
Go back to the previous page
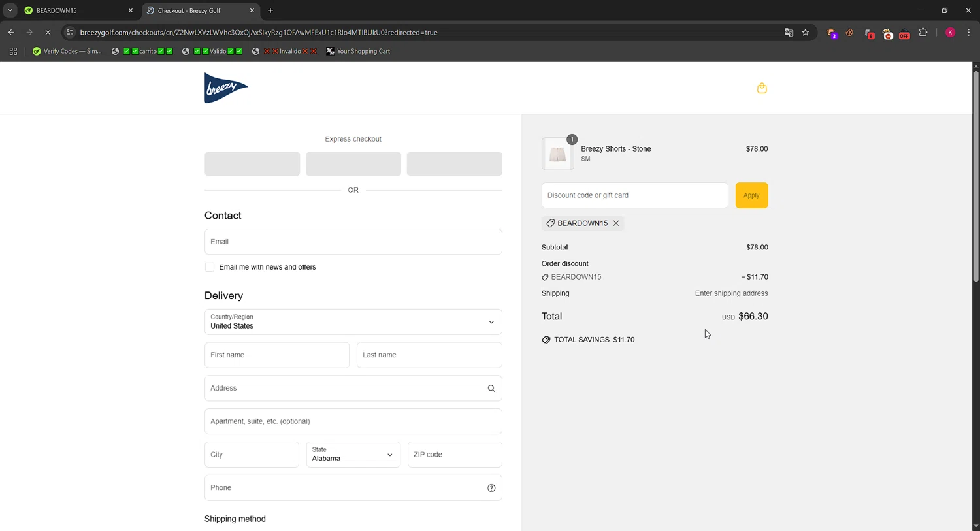pyautogui.click(x=11, y=32)
